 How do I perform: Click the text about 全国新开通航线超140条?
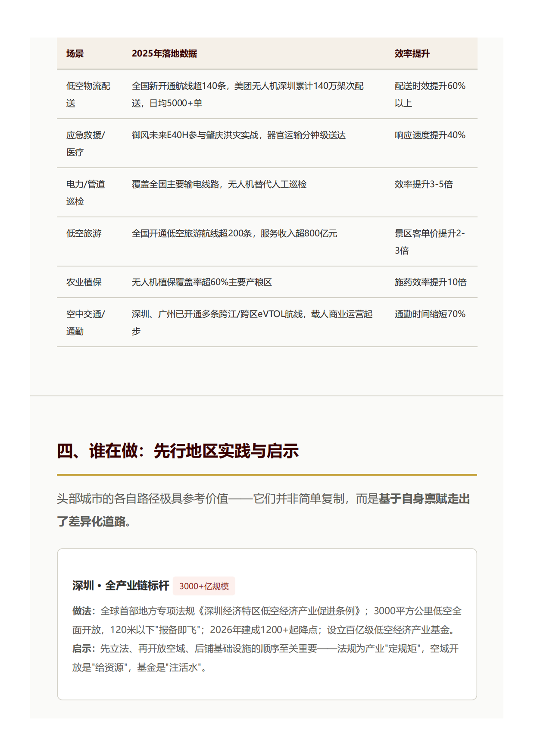(247, 94)
